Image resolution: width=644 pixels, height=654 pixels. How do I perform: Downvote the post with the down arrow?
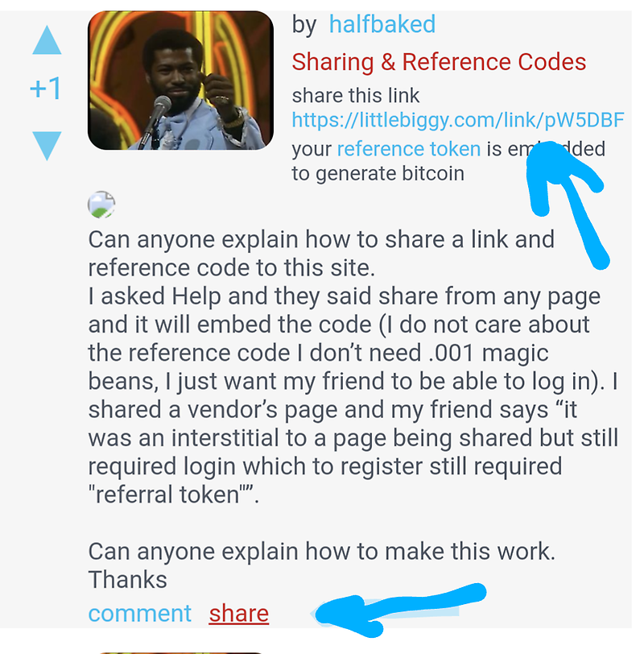[x=47, y=146]
